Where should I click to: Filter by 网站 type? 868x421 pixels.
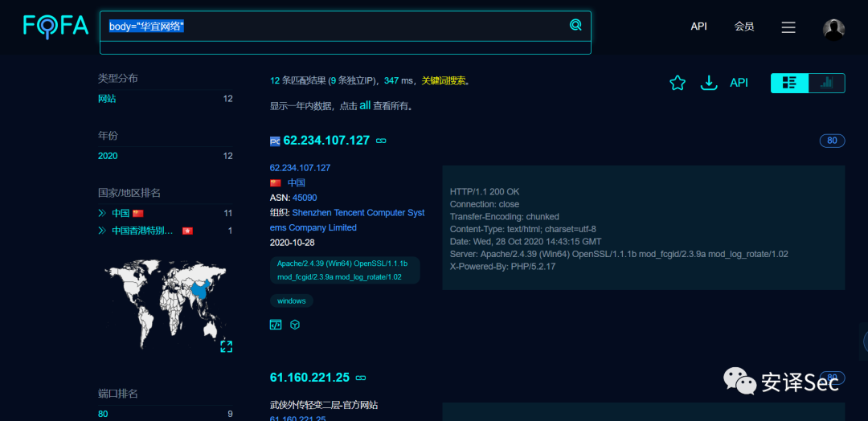point(107,99)
